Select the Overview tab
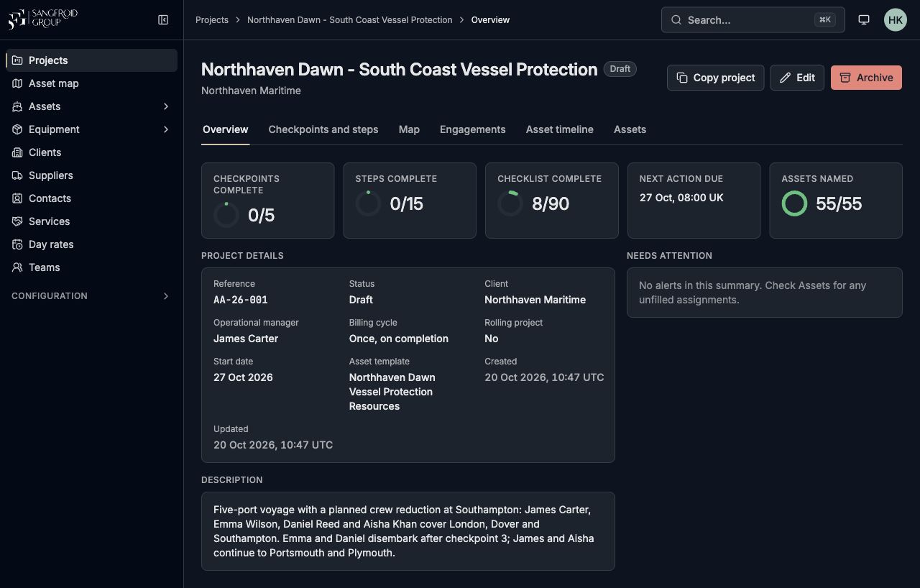This screenshot has width=920, height=588. pos(226,129)
